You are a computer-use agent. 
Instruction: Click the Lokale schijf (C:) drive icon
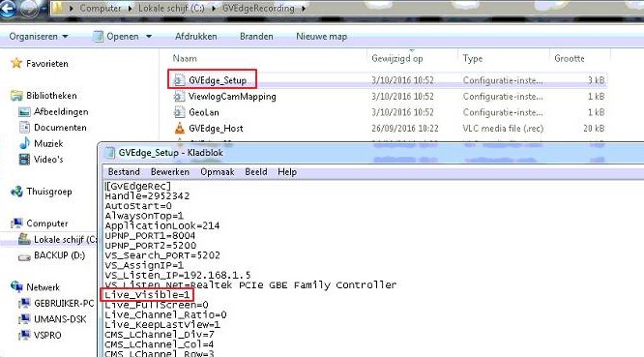24,239
